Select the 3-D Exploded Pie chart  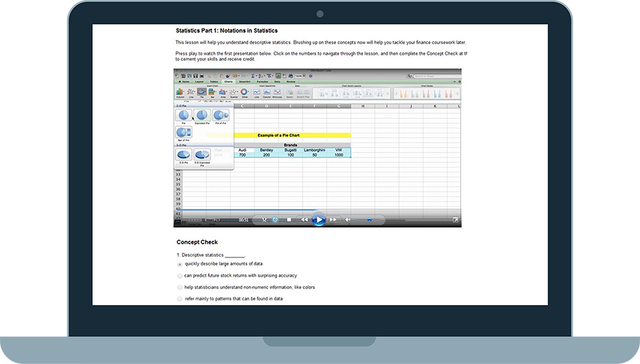(202, 155)
